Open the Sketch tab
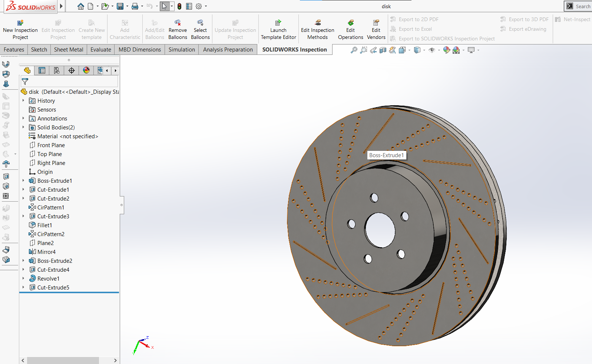This screenshot has height=364, width=592. coord(39,50)
